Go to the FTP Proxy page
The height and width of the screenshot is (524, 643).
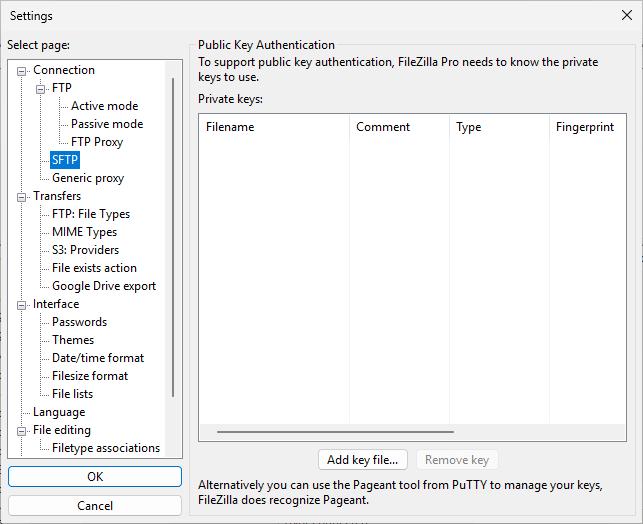click(97, 142)
